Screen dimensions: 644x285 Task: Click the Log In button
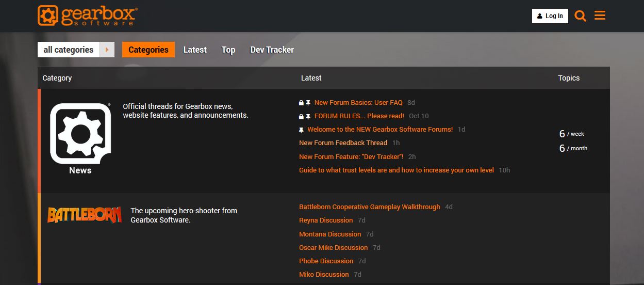pos(550,16)
